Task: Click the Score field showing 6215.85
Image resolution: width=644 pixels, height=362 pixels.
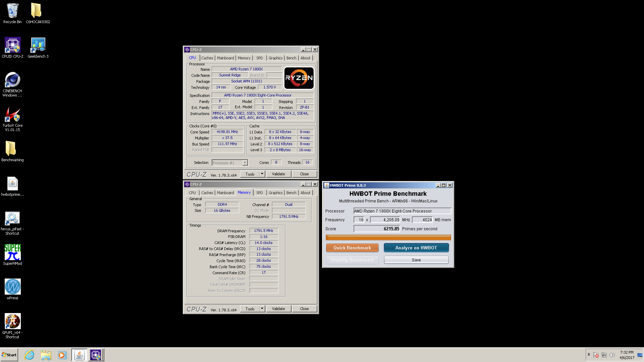Action: [377, 229]
